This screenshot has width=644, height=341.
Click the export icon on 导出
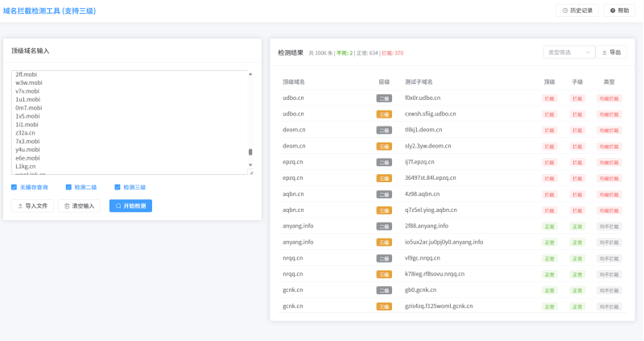tap(605, 52)
